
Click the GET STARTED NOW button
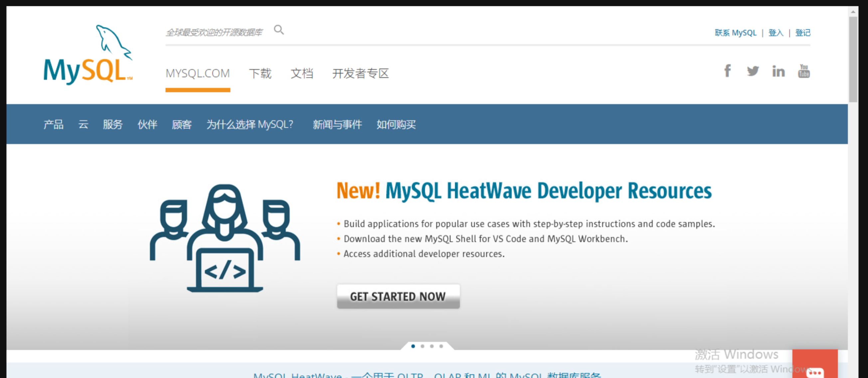tap(398, 296)
